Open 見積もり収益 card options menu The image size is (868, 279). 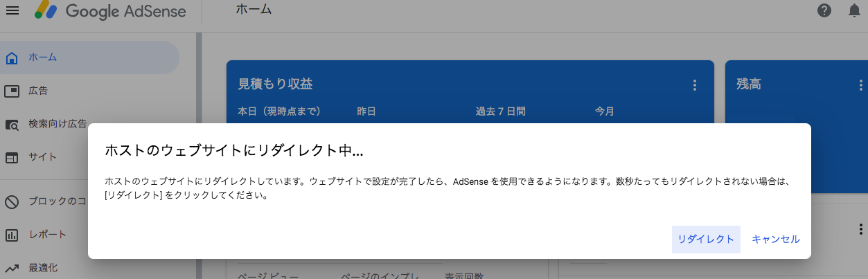click(694, 84)
